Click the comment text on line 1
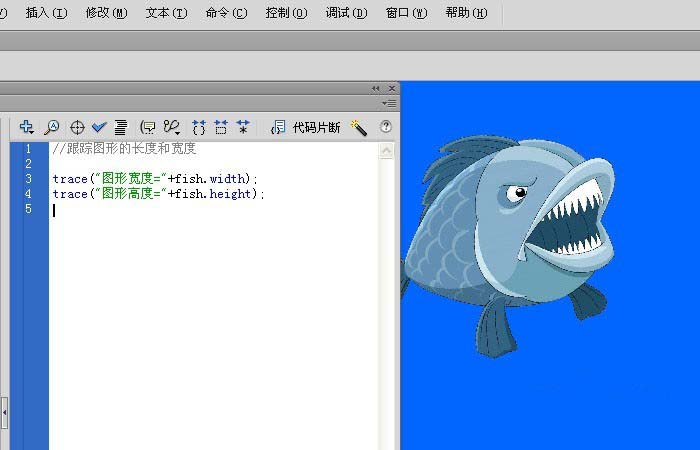Viewport: 700px width, 450px height. click(x=124, y=148)
